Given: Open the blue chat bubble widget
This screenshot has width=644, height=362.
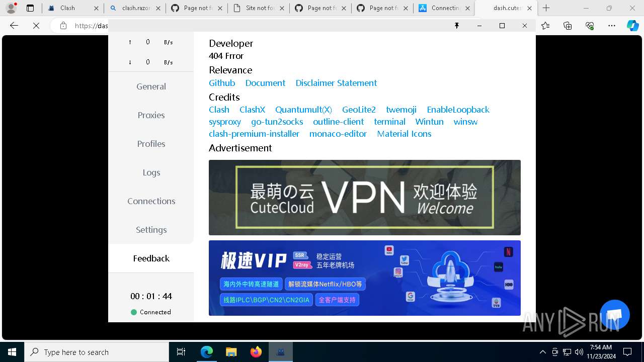Looking at the screenshot, I should click(x=615, y=315).
